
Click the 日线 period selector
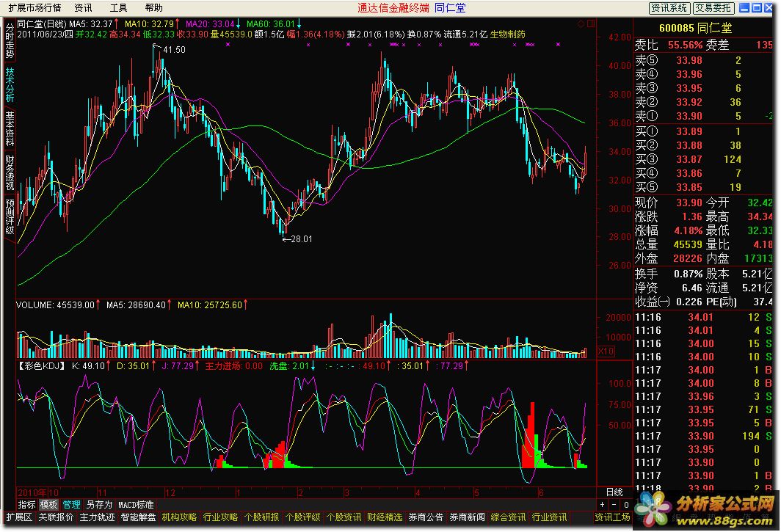tap(614, 492)
